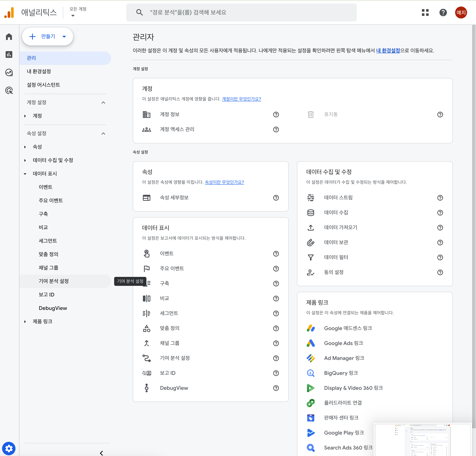Click the 계정이란 무엇인가요? link

coord(241,99)
